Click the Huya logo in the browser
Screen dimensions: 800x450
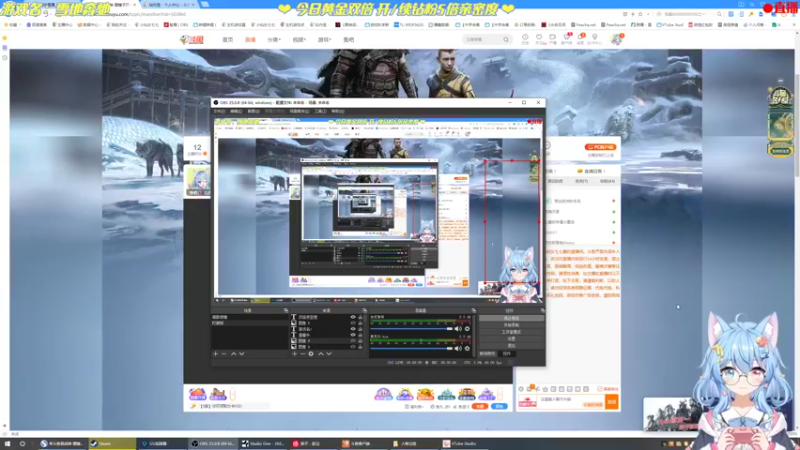(192, 39)
